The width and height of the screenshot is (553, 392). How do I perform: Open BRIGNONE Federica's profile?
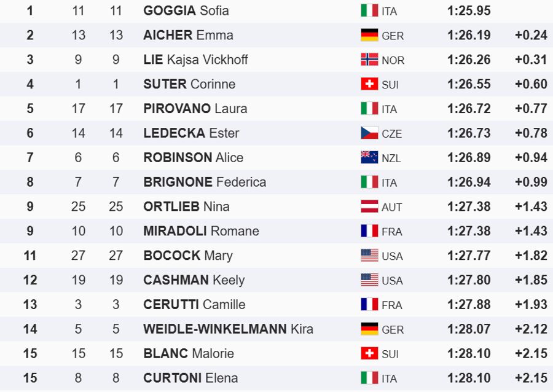click(205, 182)
